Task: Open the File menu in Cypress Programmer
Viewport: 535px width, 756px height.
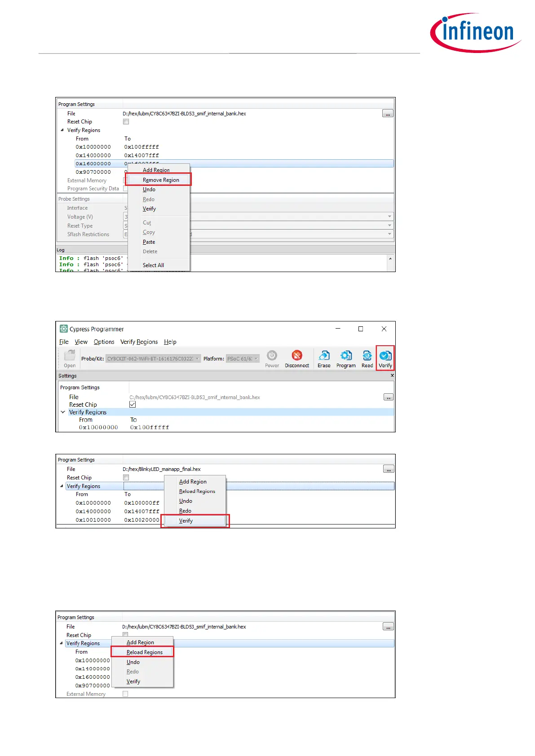Action: click(64, 342)
